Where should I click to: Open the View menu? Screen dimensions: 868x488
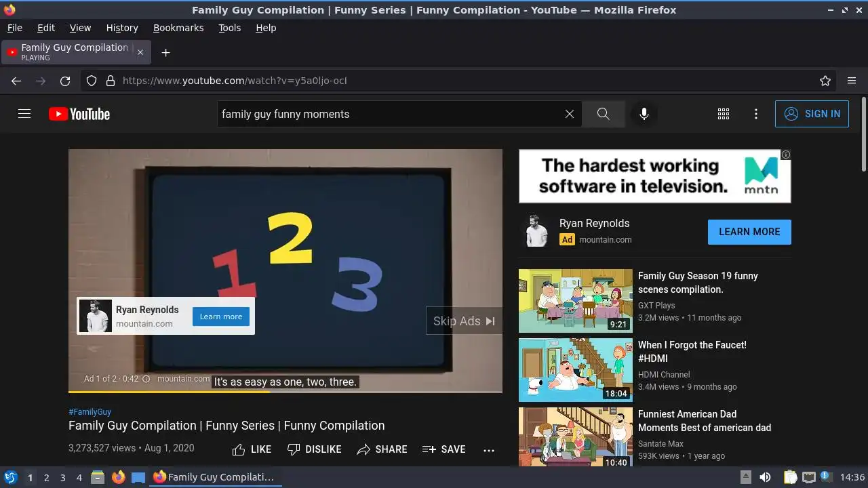80,28
